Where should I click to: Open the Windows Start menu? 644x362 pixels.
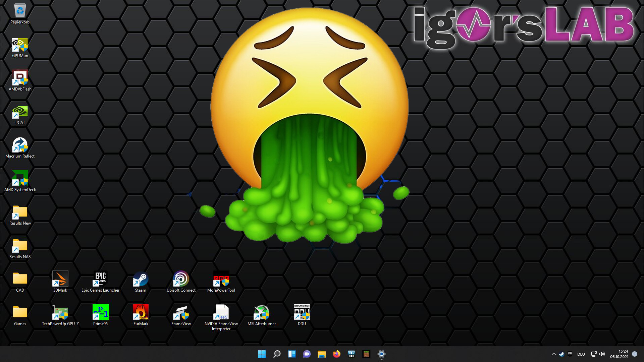262,354
